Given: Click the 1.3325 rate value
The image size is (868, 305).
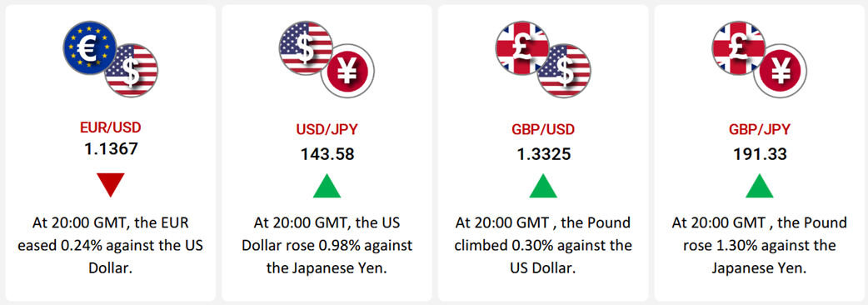Looking at the screenshot, I should pos(543,154).
